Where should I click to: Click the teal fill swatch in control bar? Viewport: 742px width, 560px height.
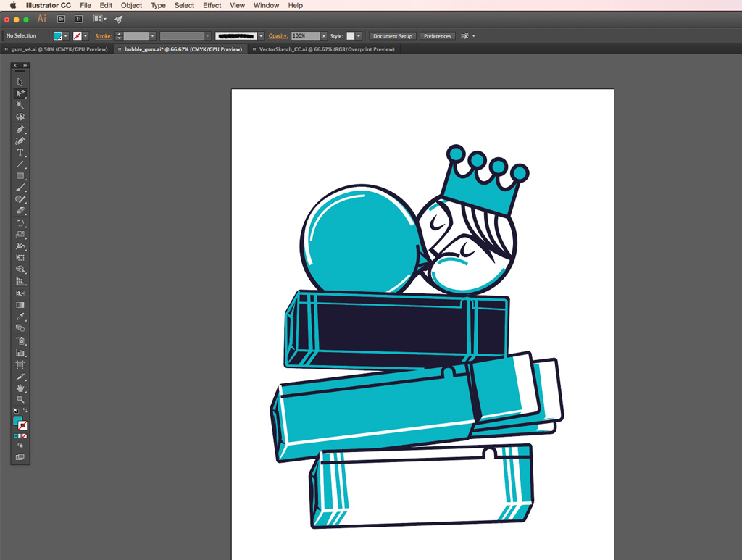[57, 36]
